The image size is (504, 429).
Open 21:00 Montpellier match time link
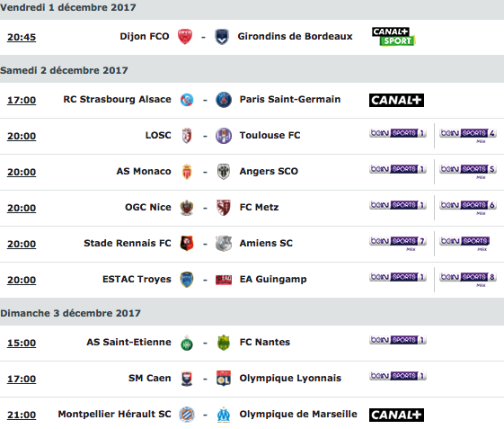[x=22, y=415]
